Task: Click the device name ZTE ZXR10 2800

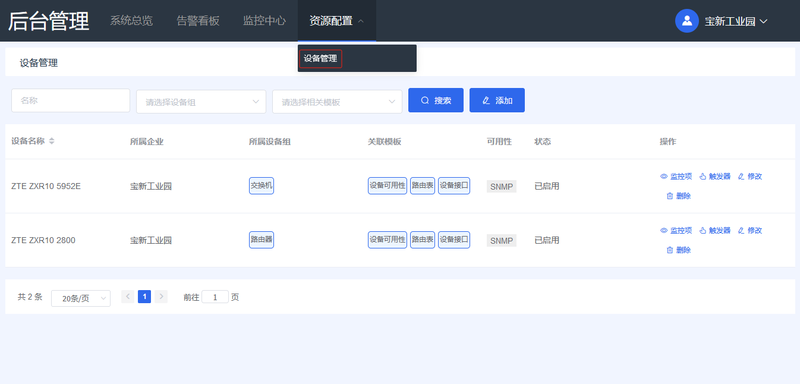Action: [x=43, y=240]
